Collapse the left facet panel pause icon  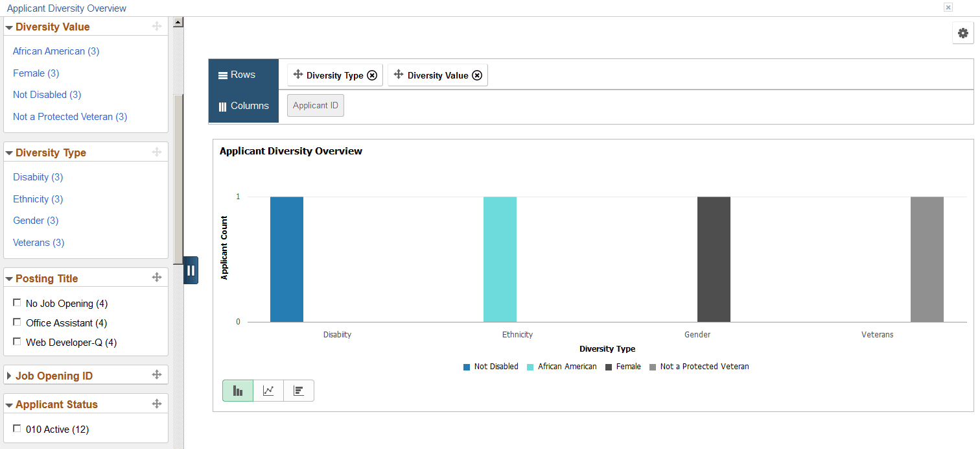click(x=191, y=270)
